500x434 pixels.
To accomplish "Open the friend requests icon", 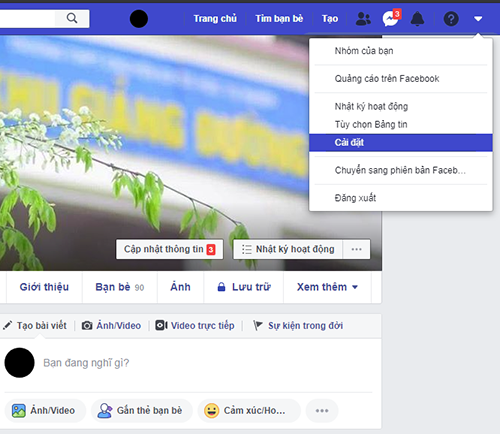I will tap(363, 19).
